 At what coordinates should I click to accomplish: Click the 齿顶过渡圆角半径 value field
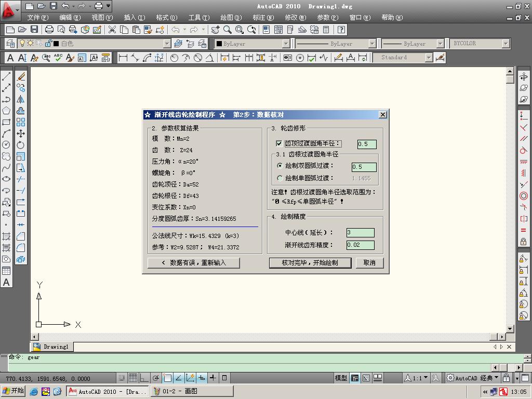(367, 144)
